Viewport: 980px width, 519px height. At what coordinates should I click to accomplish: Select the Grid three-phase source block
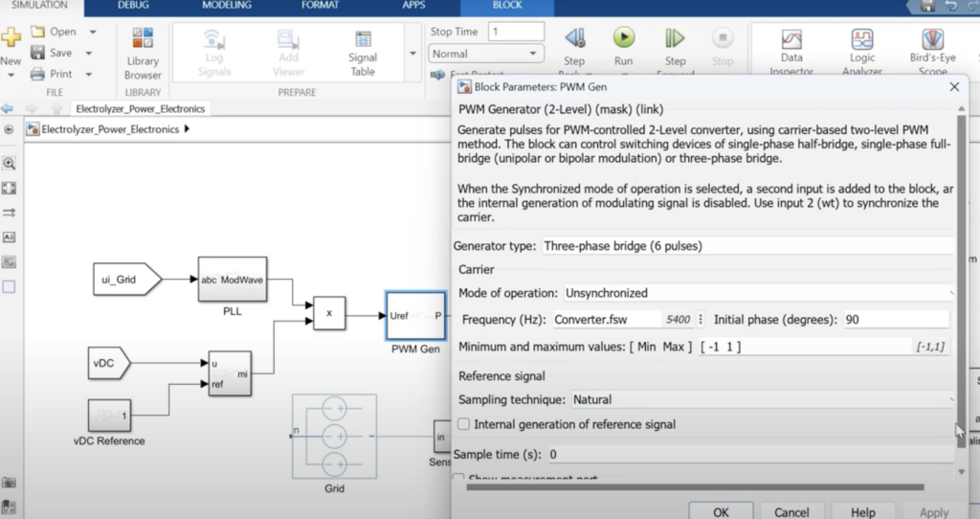334,437
